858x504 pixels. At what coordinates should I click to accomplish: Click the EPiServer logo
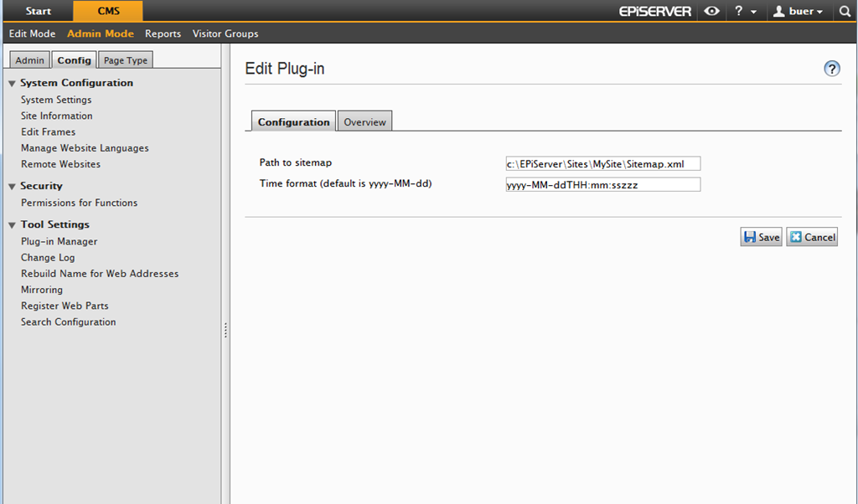(655, 12)
